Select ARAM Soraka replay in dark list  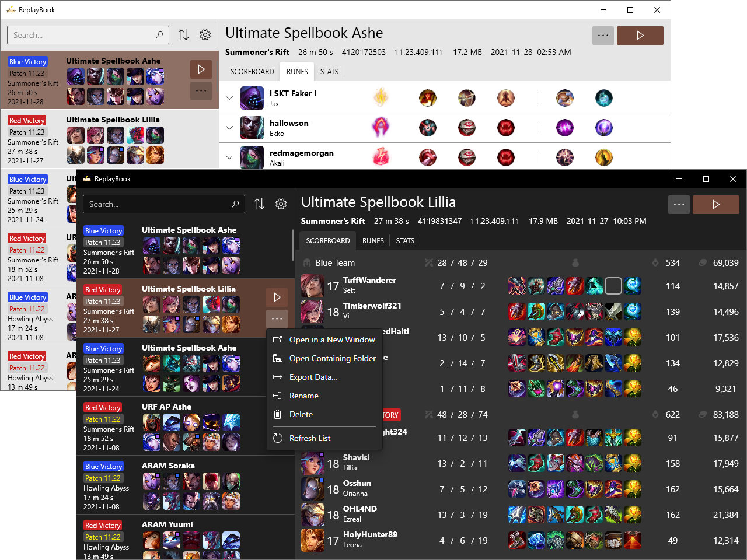point(185,485)
